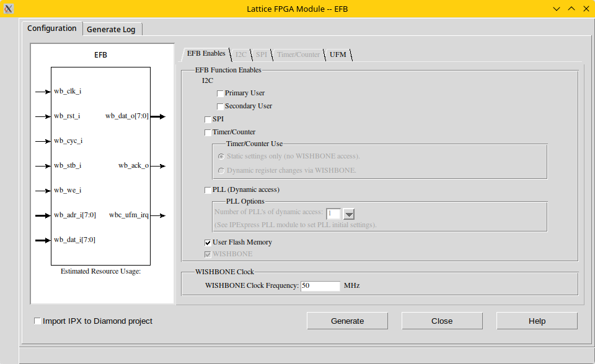Click the WISHBONE Clock Frequency field
This screenshot has height=364, width=595.
point(320,286)
